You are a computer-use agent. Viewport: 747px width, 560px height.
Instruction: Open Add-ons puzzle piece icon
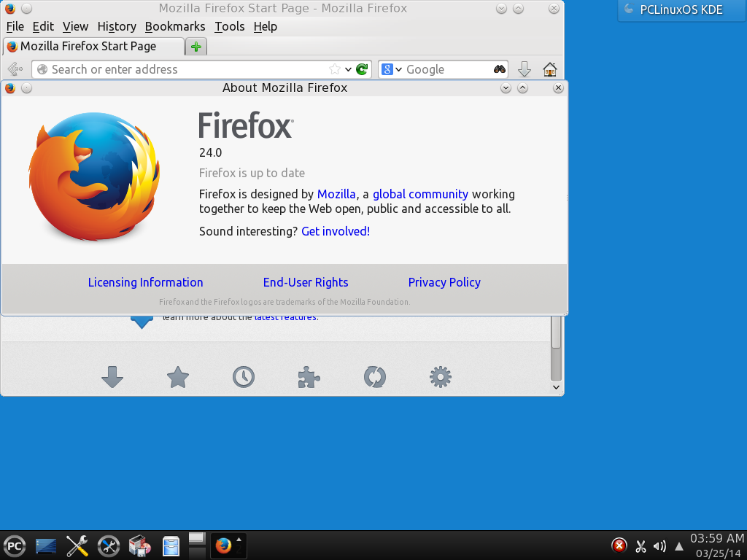coord(309,377)
